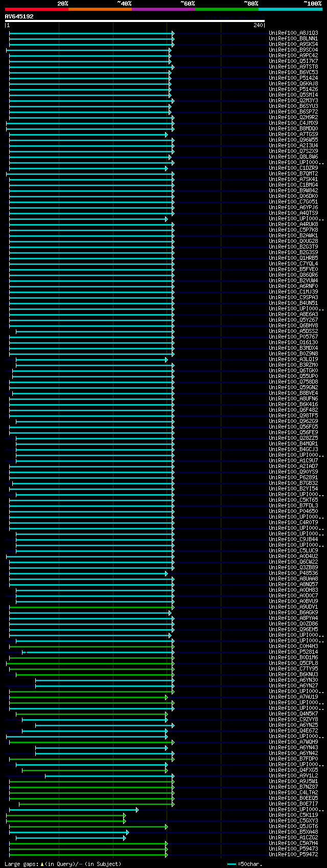Select hit label UniRef100_B9W842

coord(293,191)
